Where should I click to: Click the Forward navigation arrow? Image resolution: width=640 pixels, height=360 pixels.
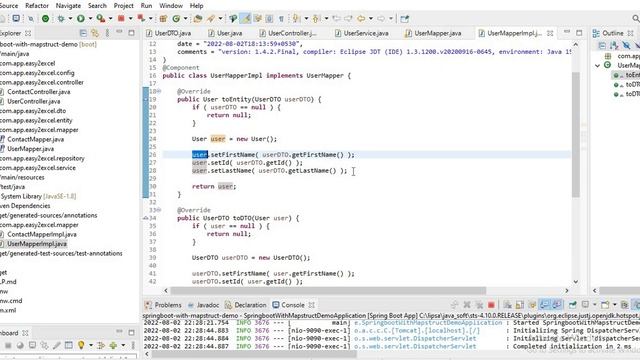tap(381, 18)
